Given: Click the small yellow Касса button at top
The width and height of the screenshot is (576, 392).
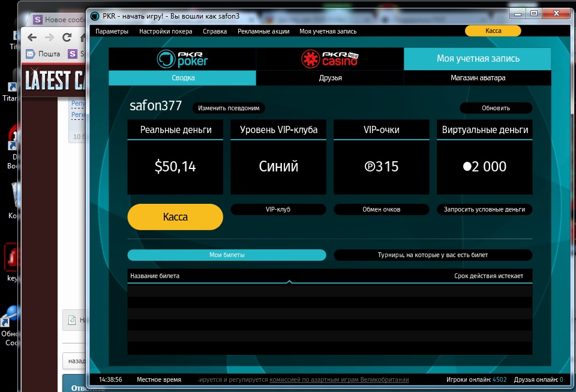Looking at the screenshot, I should (x=493, y=31).
